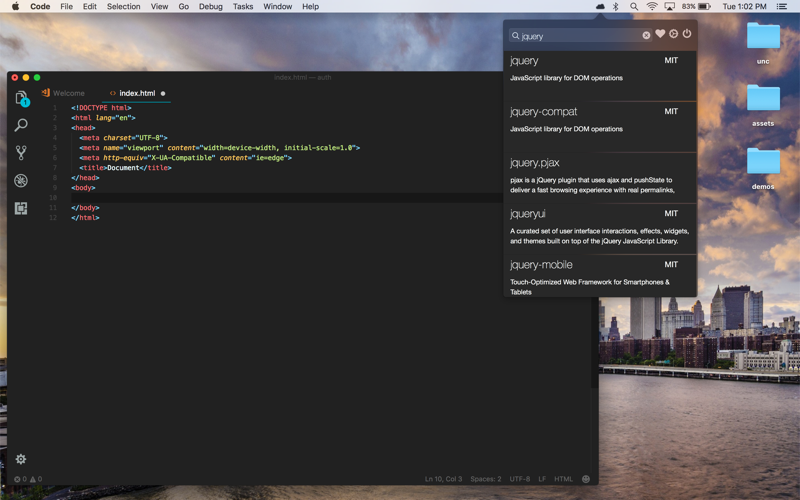
Task: Open the Explorer panel in the activity bar
Action: [21, 98]
